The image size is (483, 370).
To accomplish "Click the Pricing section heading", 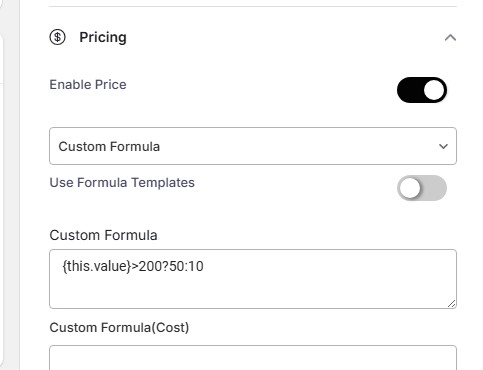I will tap(103, 37).
